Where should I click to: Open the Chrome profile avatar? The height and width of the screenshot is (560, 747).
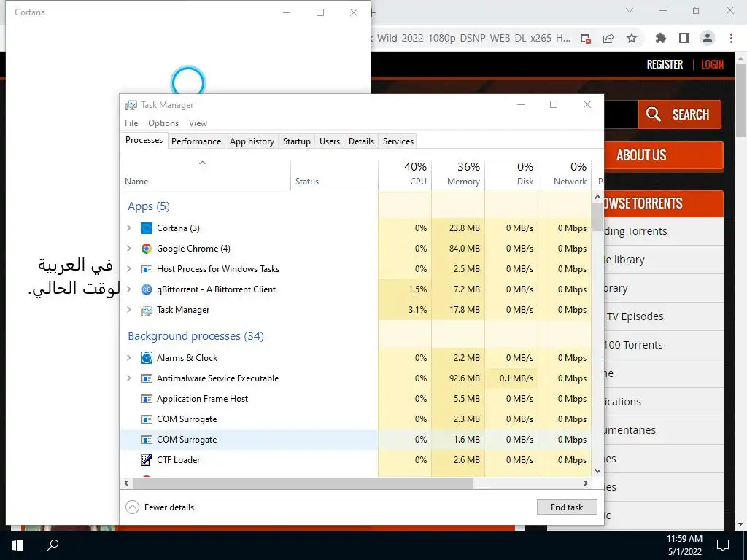(708, 38)
